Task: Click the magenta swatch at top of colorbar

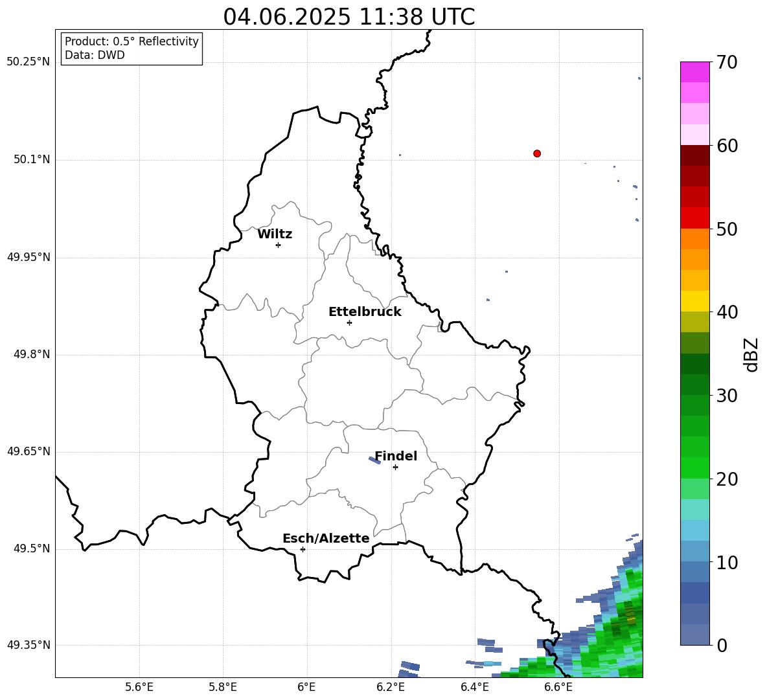Action: 694,73
